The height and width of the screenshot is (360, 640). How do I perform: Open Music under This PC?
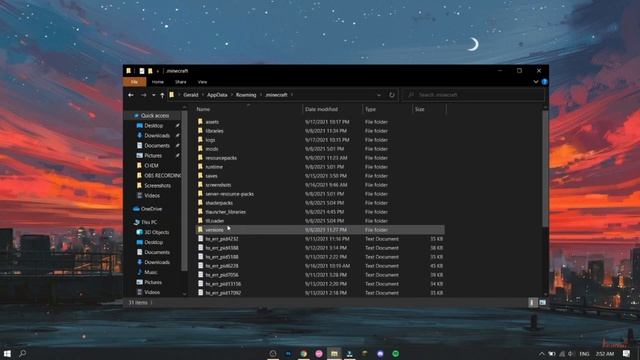[151, 272]
